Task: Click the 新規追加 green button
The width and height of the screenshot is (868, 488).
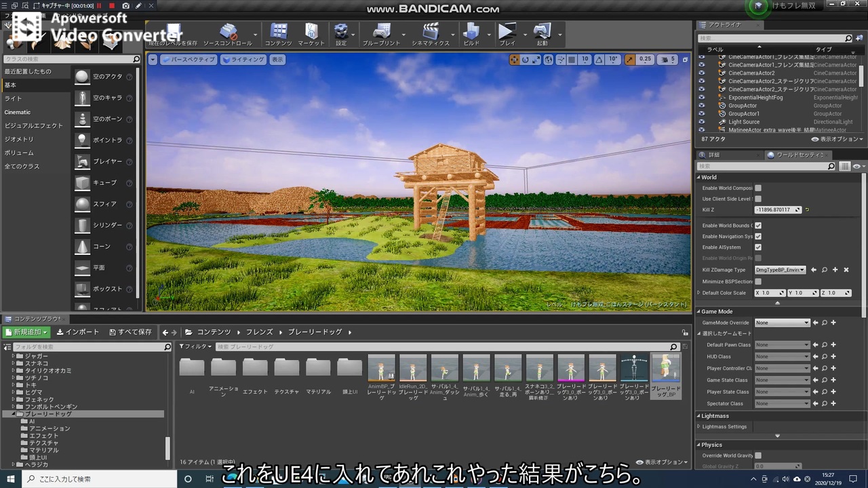Action: [26, 332]
